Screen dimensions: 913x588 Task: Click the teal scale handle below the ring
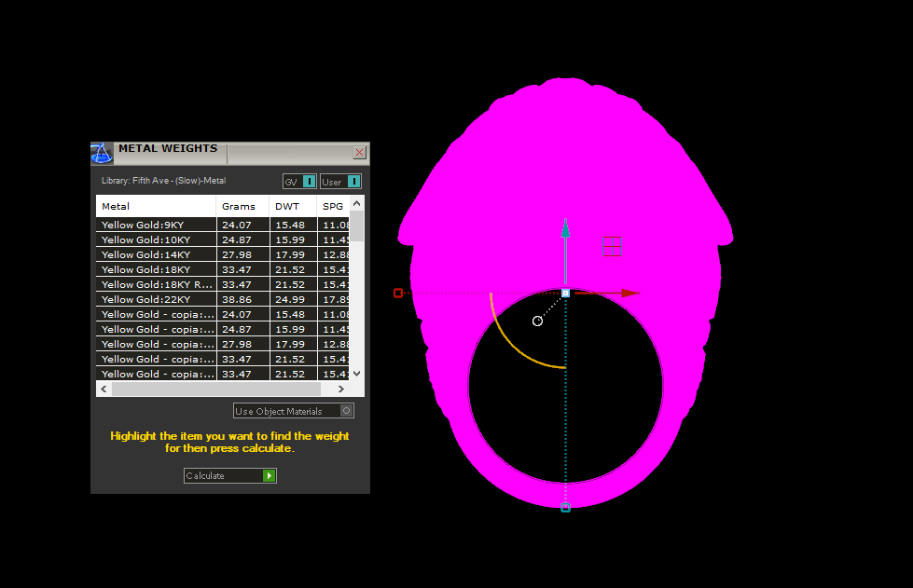(565, 507)
